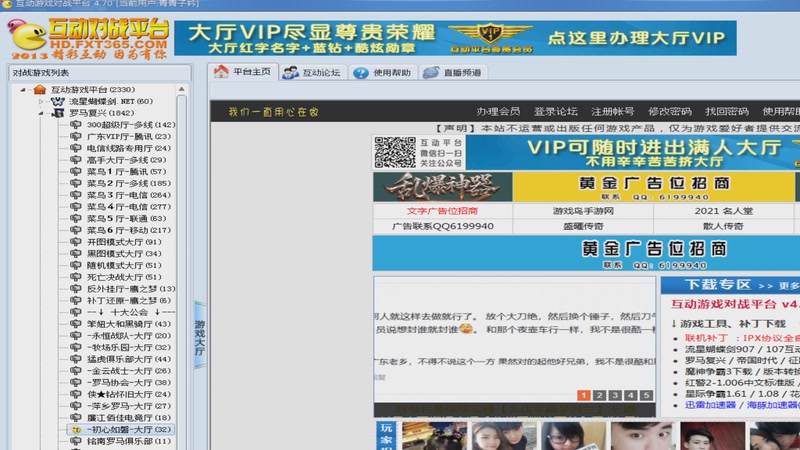Click the hall icon next to 300超级厅-多线

coord(76,124)
